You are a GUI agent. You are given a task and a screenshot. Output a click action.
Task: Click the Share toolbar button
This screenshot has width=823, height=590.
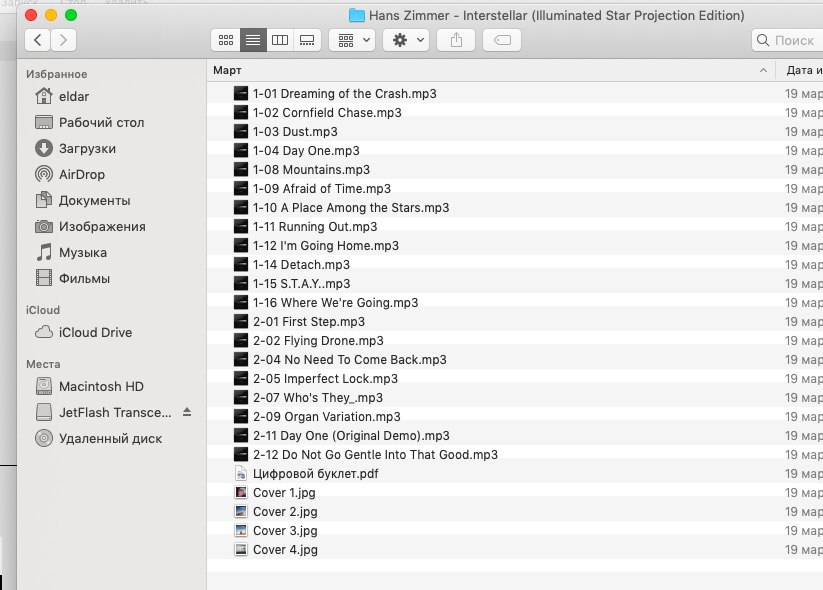click(x=456, y=40)
